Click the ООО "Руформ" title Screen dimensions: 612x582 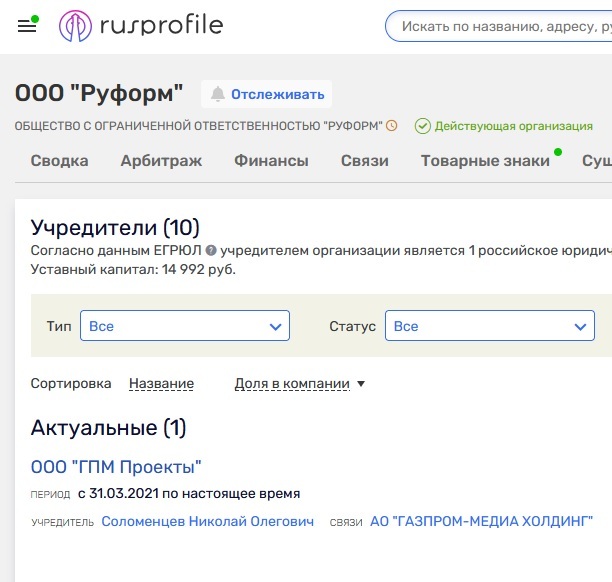99,93
